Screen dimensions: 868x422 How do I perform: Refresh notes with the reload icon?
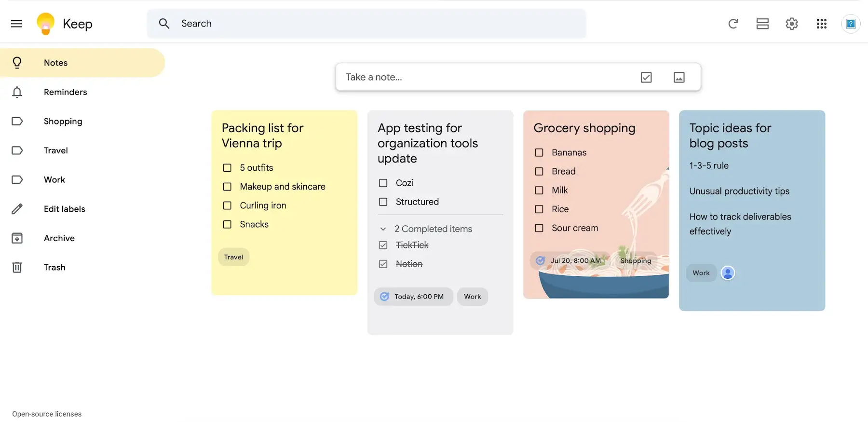[x=733, y=24]
